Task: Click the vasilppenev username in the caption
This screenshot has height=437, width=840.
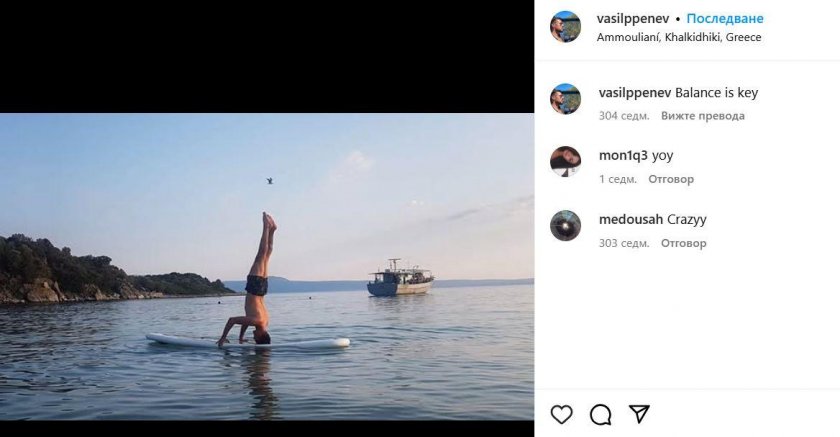Action: point(635,93)
